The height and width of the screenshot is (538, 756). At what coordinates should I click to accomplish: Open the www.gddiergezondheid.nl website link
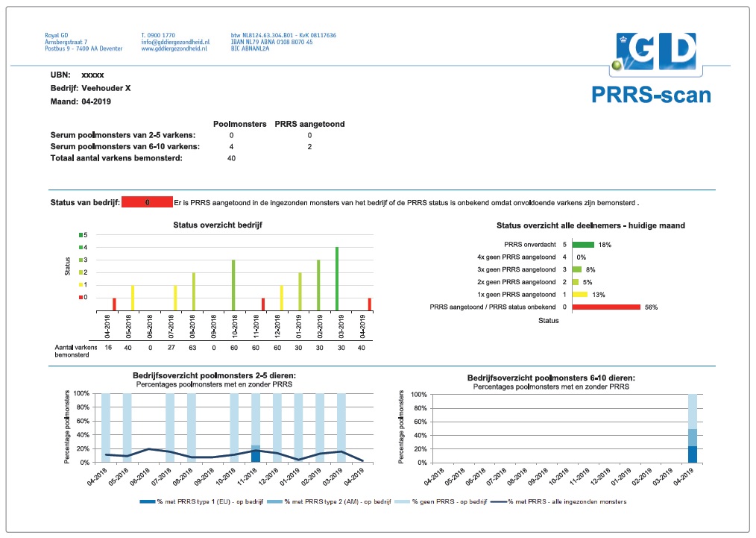coord(174,49)
